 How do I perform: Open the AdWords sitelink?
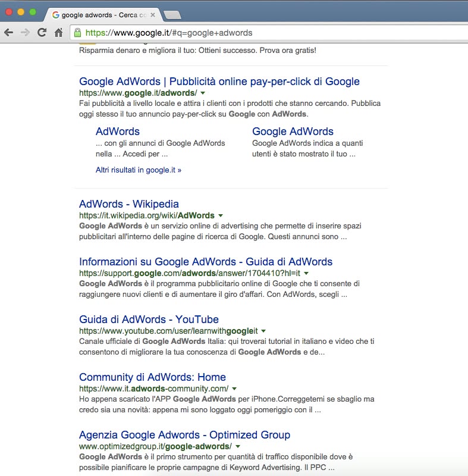(x=118, y=131)
